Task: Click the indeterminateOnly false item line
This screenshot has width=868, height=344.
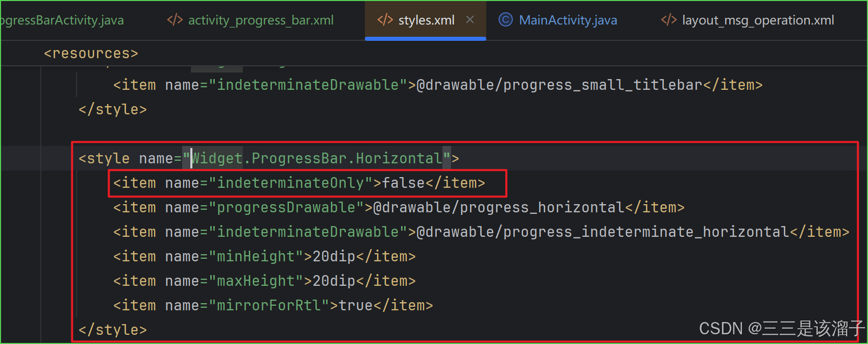Action: click(x=299, y=183)
